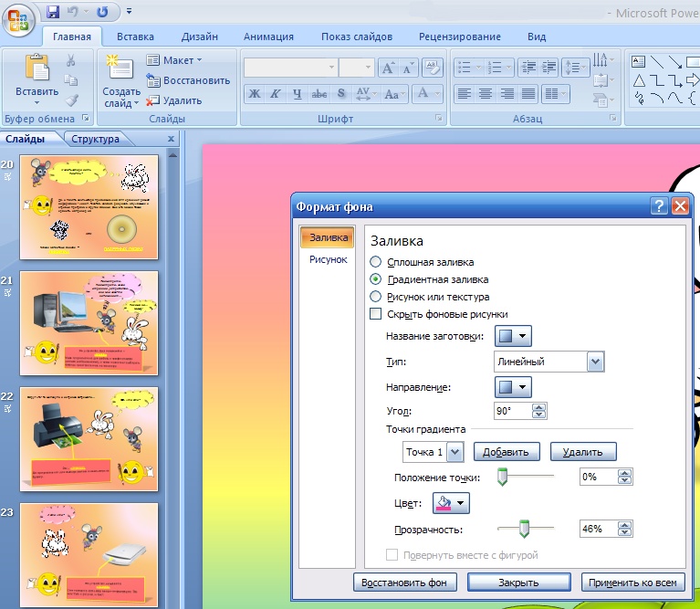Expand the gradient stop Точка 1 dropdown
700x609 pixels.
455,452
